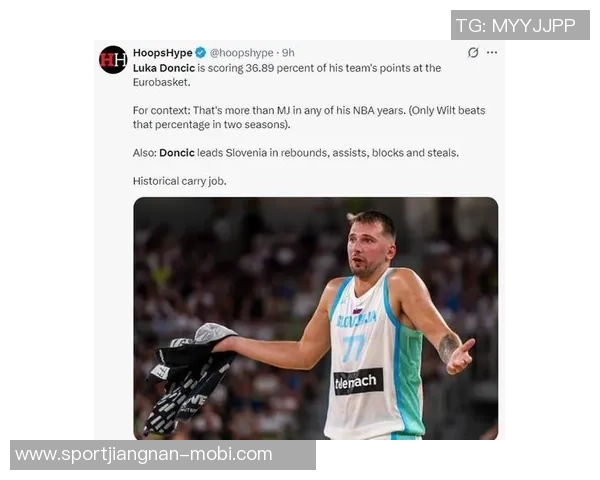Image resolution: width=600 pixels, height=480 pixels.
Task: Open the Grok explain icon
Action: pos(473,52)
